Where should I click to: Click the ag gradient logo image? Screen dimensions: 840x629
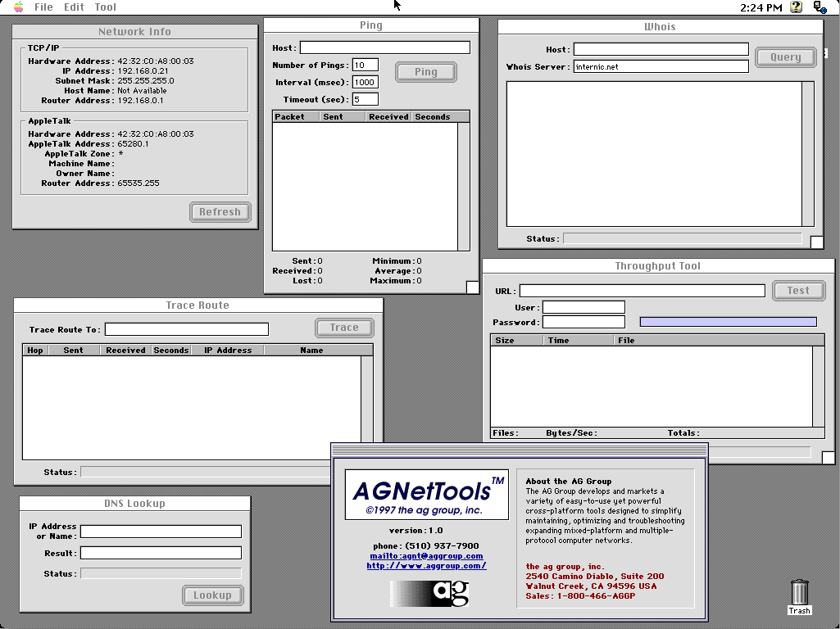coord(429,594)
